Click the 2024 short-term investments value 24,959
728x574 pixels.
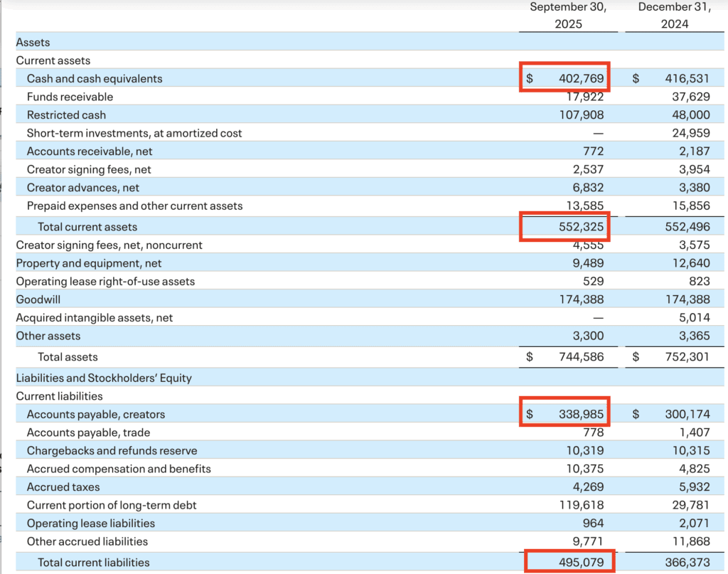point(690,133)
